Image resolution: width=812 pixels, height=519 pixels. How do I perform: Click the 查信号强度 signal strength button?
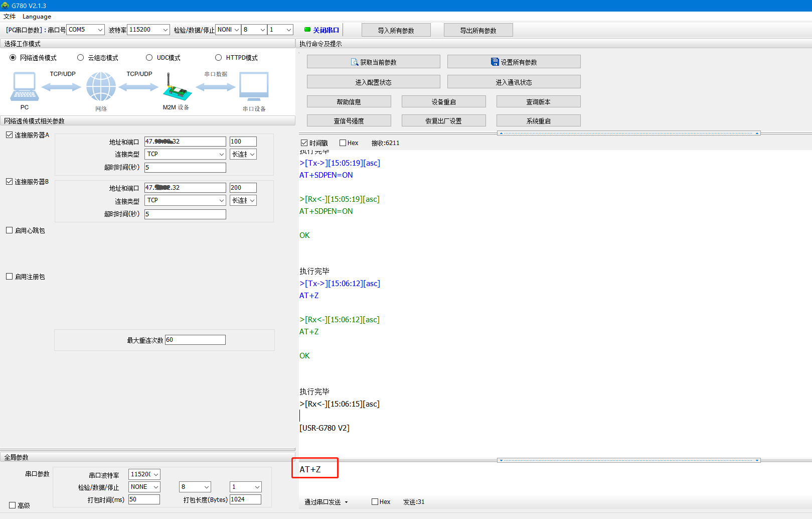click(x=349, y=121)
